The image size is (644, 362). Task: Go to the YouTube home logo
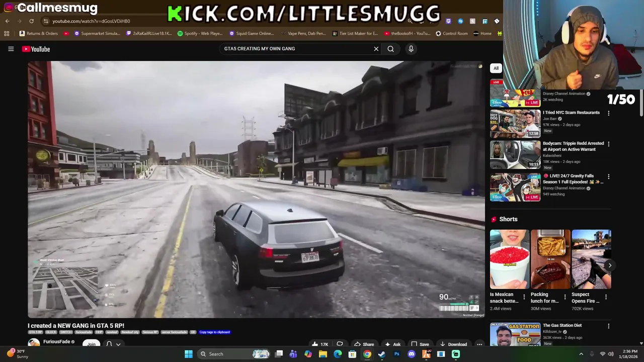pyautogui.click(x=36, y=49)
